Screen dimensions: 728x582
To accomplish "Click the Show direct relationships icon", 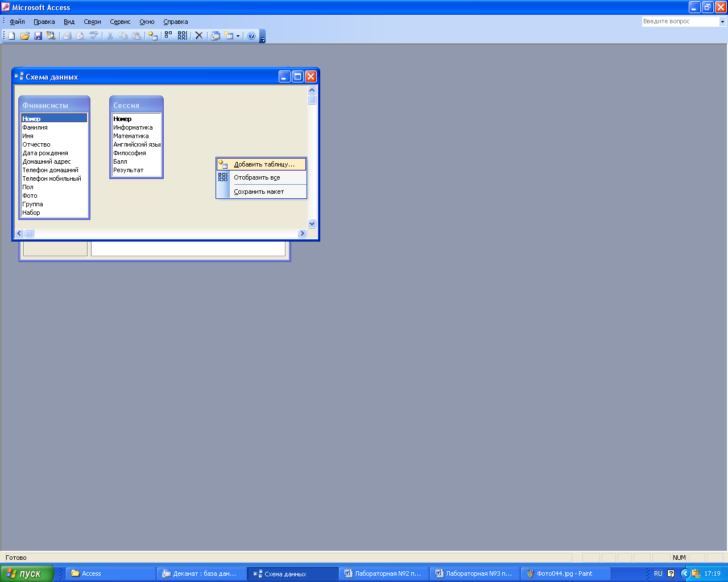I will click(168, 36).
